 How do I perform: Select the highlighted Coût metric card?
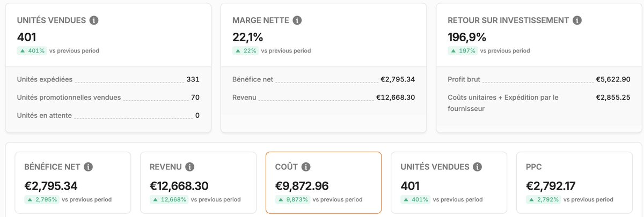pyautogui.click(x=324, y=183)
